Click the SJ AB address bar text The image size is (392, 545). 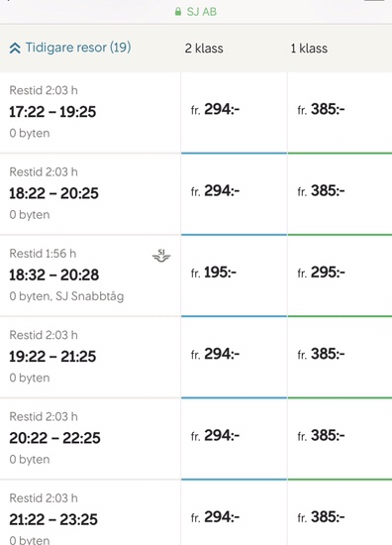pos(202,12)
